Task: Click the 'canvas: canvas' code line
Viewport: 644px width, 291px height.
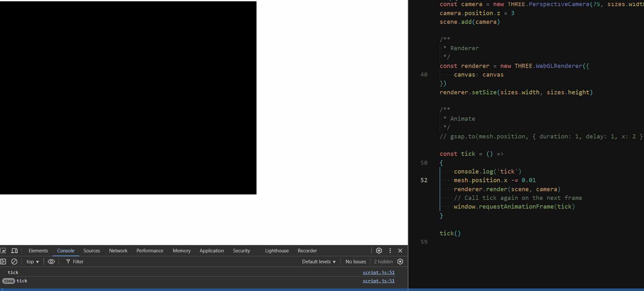Action: 479,75
